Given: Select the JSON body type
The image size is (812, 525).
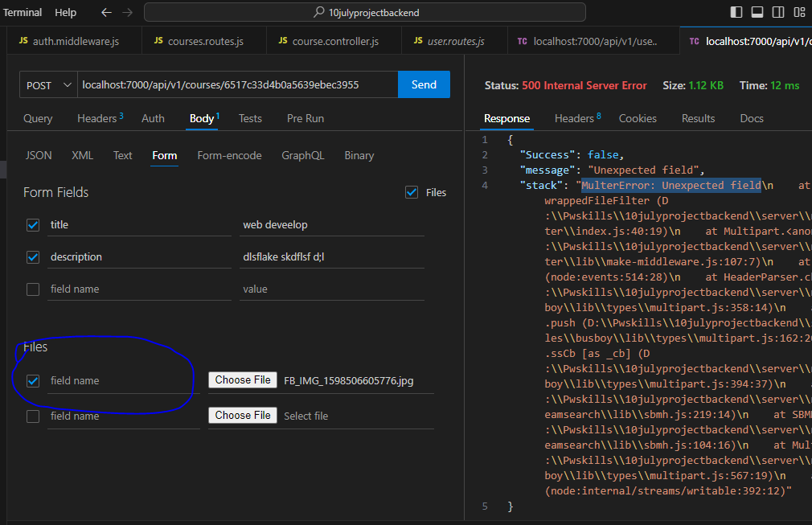Looking at the screenshot, I should tap(39, 155).
